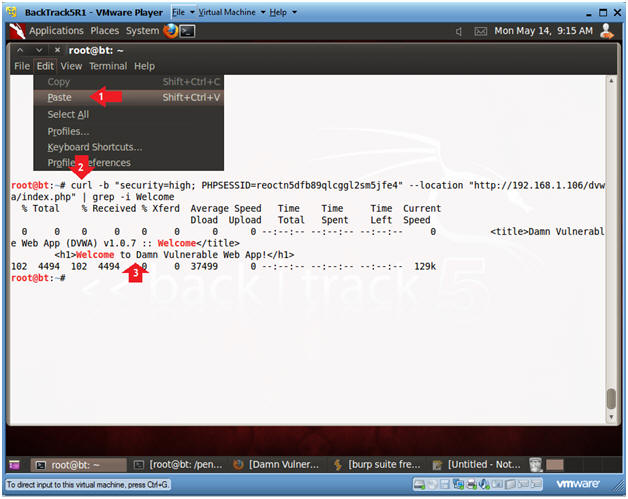Click the workspace switcher box
628x499 pixels.
[x=555, y=465]
